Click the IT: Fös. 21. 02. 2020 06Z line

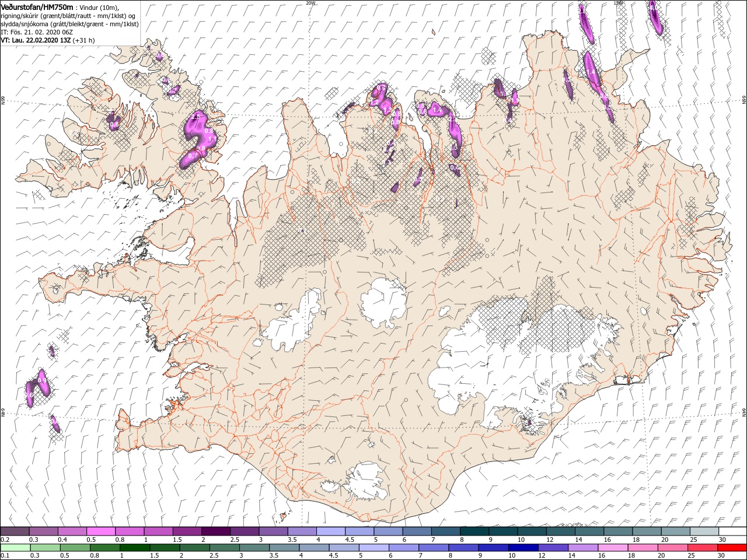(36, 32)
